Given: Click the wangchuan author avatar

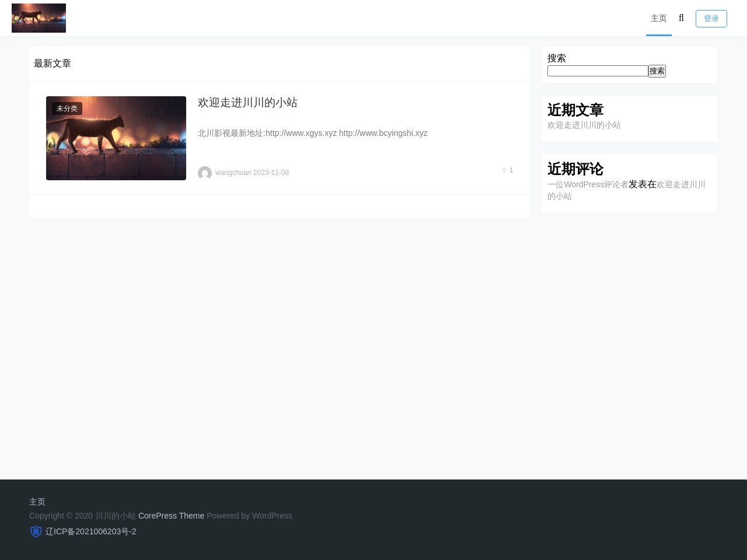Looking at the screenshot, I should pyautogui.click(x=204, y=173).
